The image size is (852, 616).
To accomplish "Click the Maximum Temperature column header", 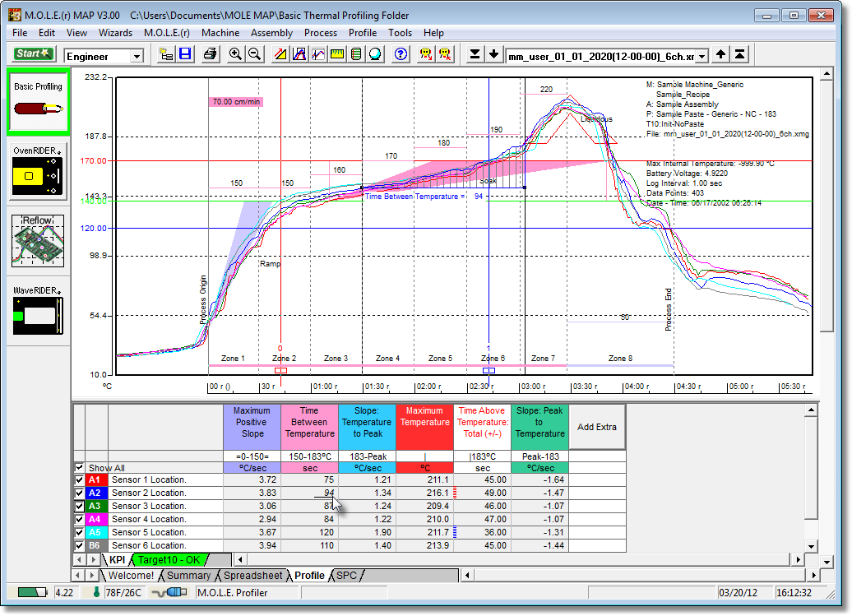I will (425, 427).
